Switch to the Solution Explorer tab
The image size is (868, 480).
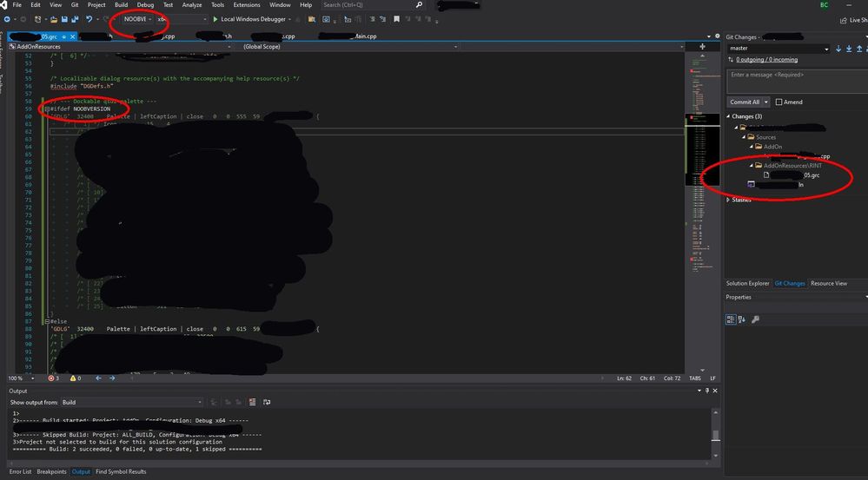click(748, 283)
